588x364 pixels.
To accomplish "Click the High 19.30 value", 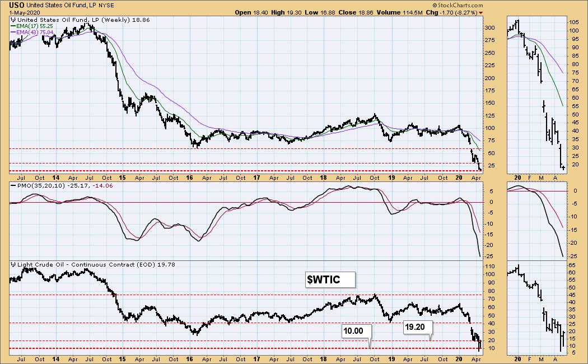I will pyautogui.click(x=286, y=12).
